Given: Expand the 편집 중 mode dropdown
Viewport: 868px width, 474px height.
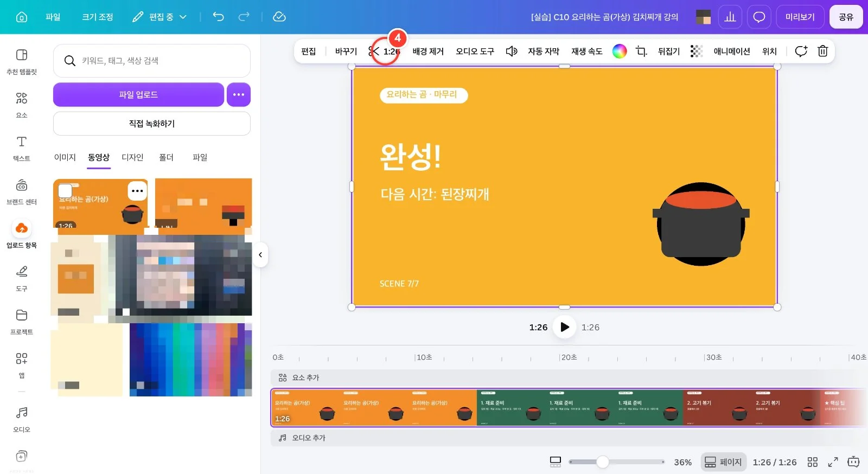Looking at the screenshot, I should click(160, 17).
